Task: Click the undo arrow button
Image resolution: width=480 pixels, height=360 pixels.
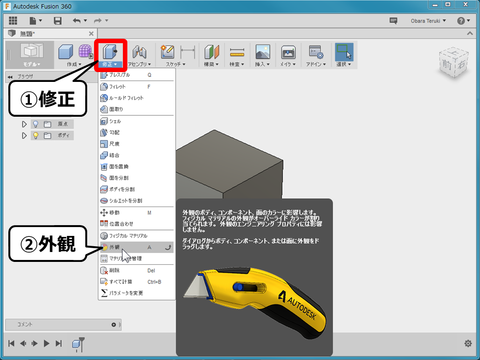Action: (77, 21)
